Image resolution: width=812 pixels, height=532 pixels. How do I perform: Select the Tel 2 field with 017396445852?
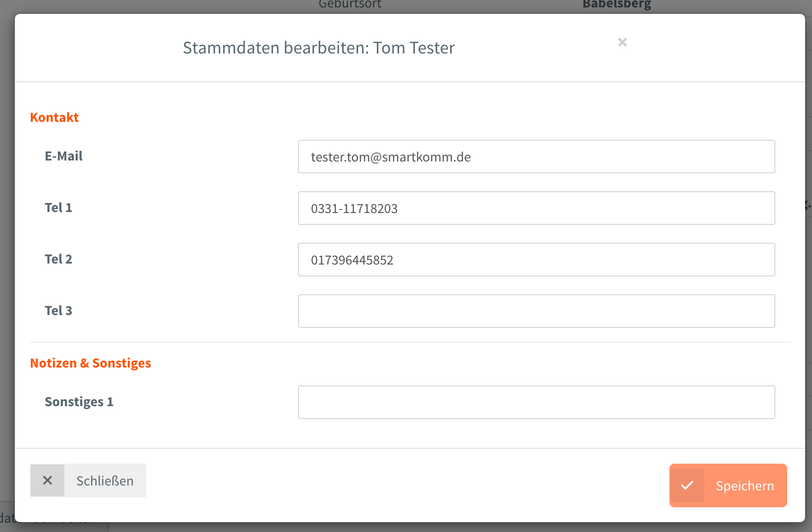537,260
